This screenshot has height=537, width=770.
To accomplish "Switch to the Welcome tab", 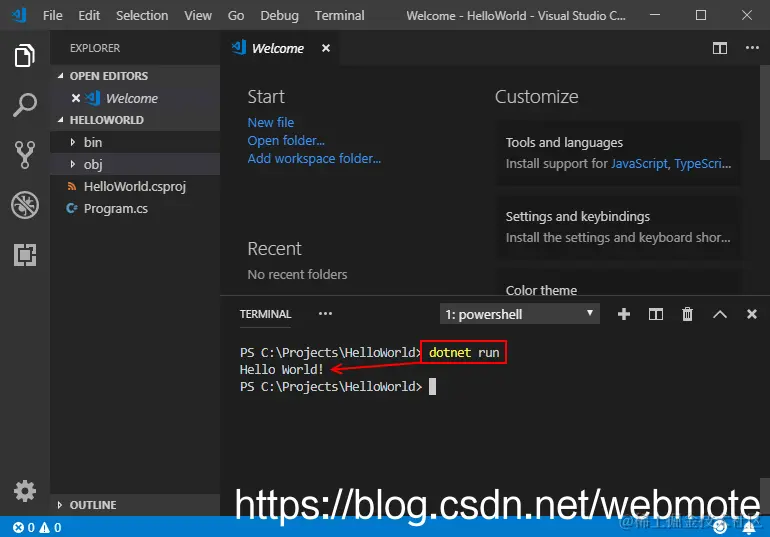I will [278, 48].
